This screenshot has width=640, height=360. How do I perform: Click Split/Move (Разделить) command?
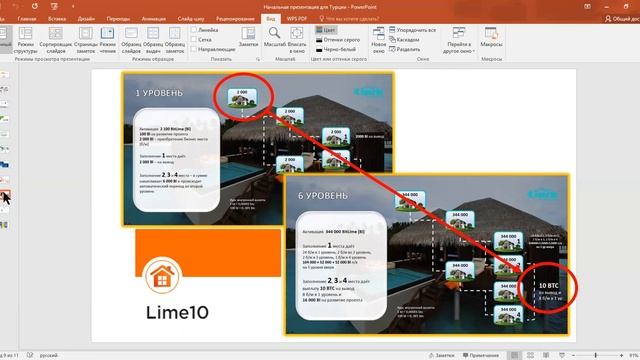tap(404, 49)
